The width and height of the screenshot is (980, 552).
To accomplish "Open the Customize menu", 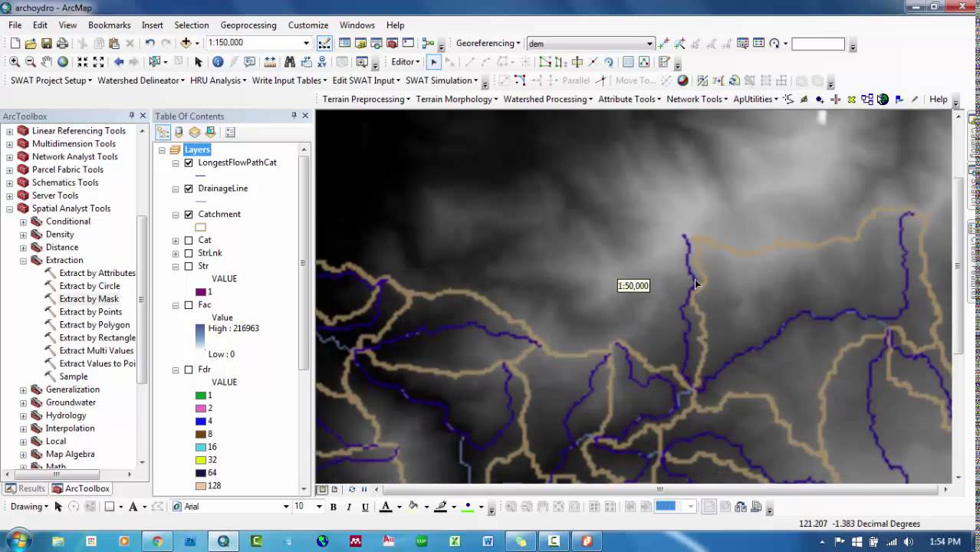I will [x=307, y=25].
